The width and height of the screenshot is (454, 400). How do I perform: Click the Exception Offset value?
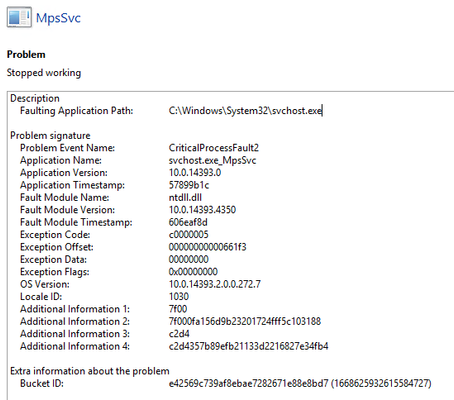tap(207, 247)
